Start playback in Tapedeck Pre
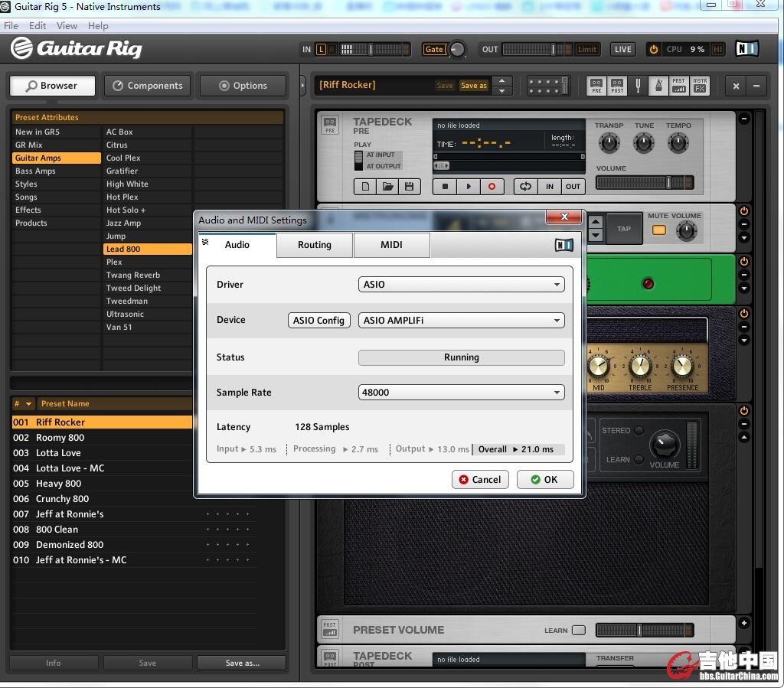The image size is (784, 688). pyautogui.click(x=469, y=187)
